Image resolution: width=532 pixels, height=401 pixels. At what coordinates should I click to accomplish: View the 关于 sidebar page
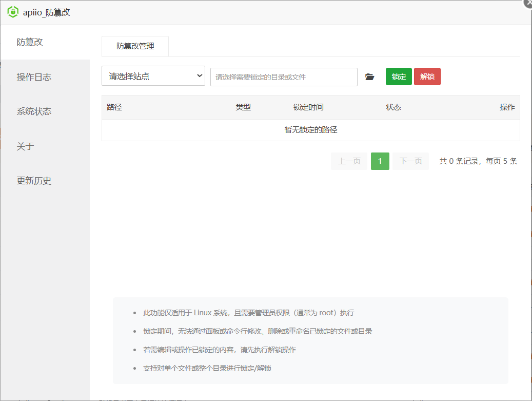tap(24, 146)
